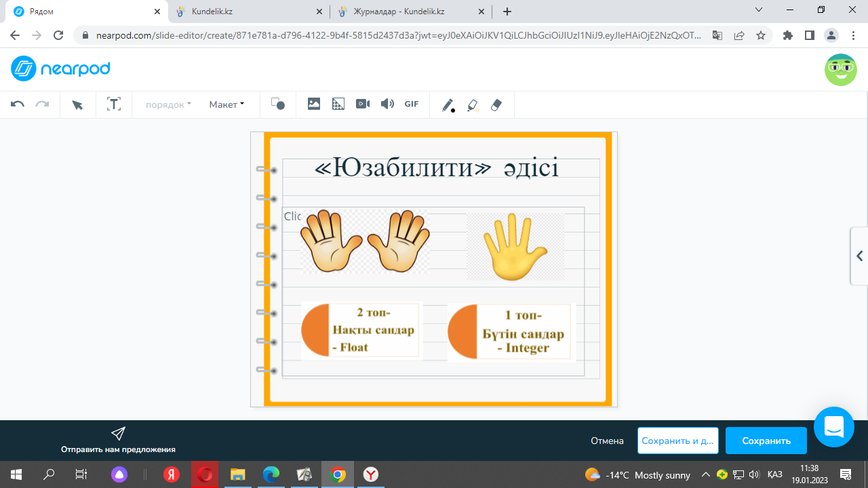Screen dimensions: 868x488
Task: Select the '1 топ- Бүтін сандар - Integer' card
Action: click(511, 333)
